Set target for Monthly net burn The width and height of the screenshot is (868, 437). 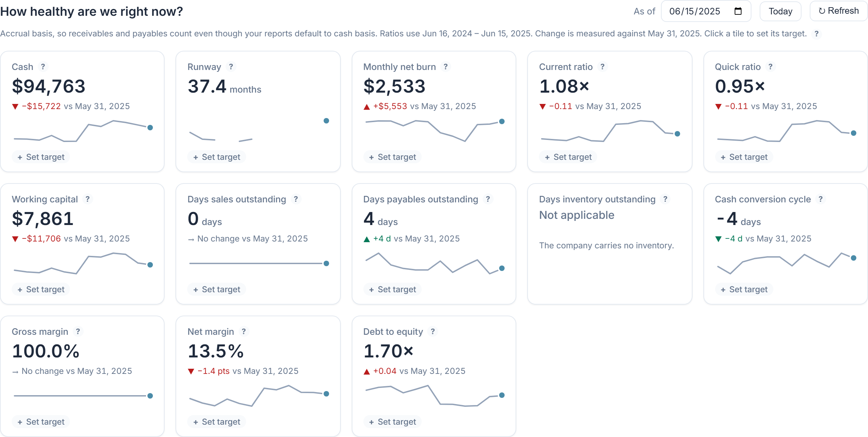(393, 157)
